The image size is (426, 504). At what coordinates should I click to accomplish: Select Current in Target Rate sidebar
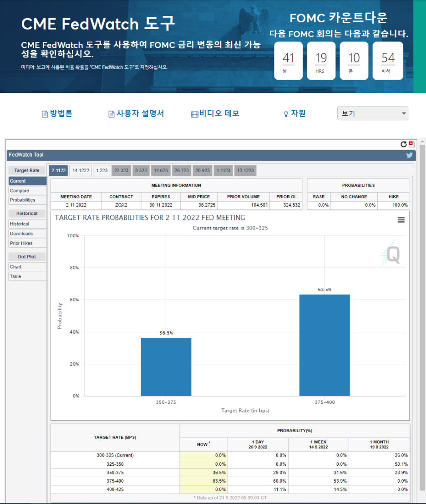click(x=28, y=181)
